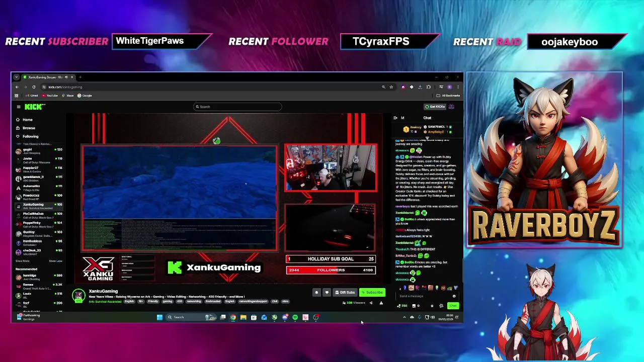The image size is (644, 362).
Task: Select the Chat tab heading
Action: pos(427,118)
